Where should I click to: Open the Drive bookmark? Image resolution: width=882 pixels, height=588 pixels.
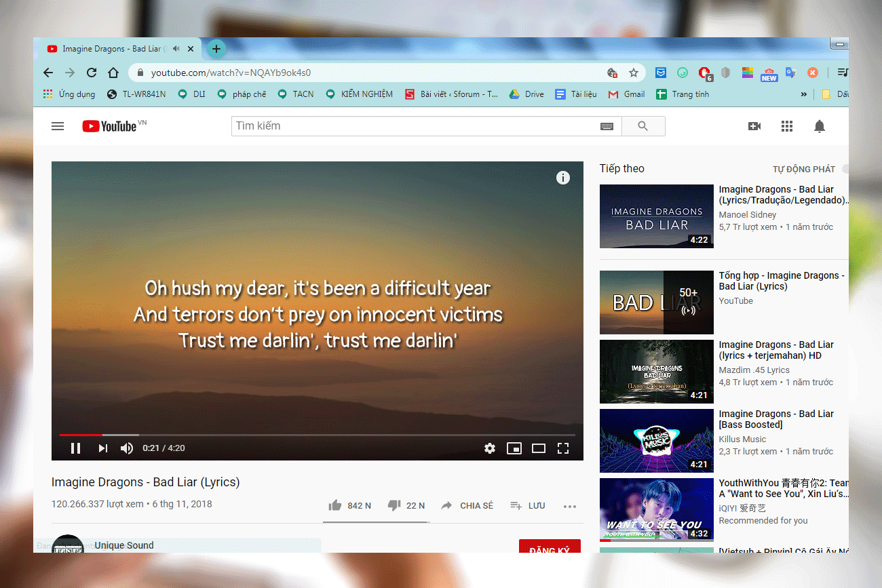[527, 94]
